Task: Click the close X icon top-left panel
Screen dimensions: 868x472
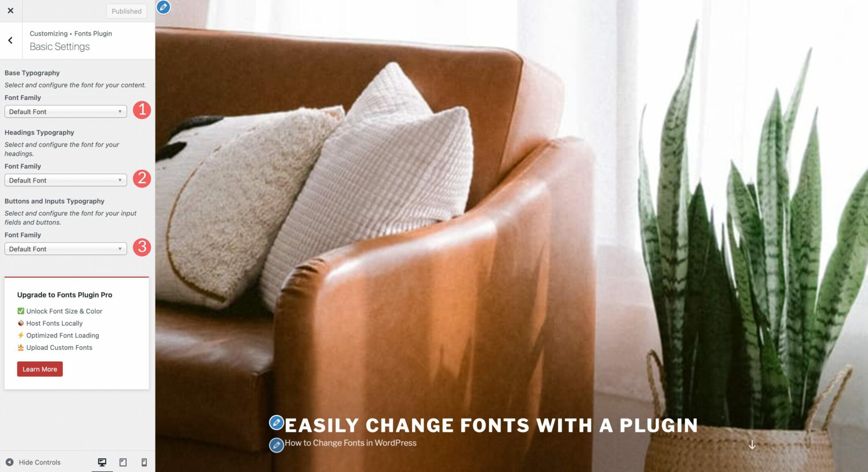Action: (x=11, y=10)
